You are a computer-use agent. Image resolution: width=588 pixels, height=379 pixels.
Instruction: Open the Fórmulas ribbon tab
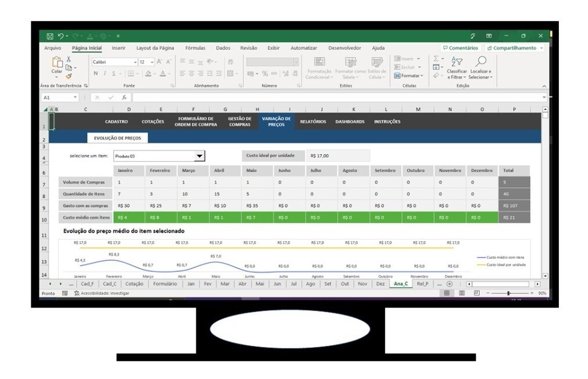195,48
